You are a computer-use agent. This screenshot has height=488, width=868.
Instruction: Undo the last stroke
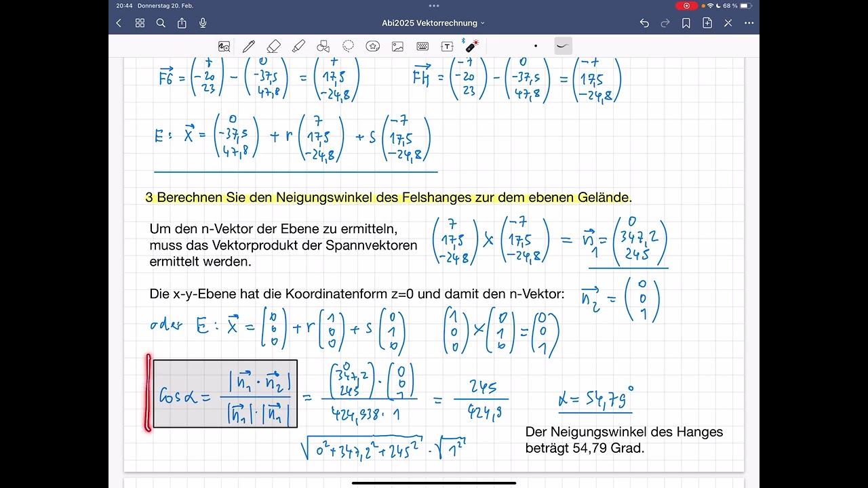[x=644, y=23]
